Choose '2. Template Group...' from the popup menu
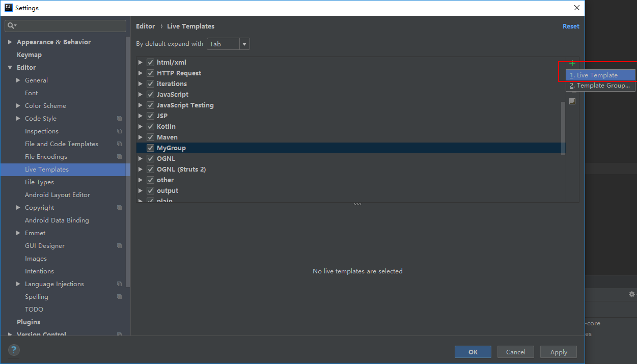Image resolution: width=637 pixels, height=364 pixels. (600, 86)
